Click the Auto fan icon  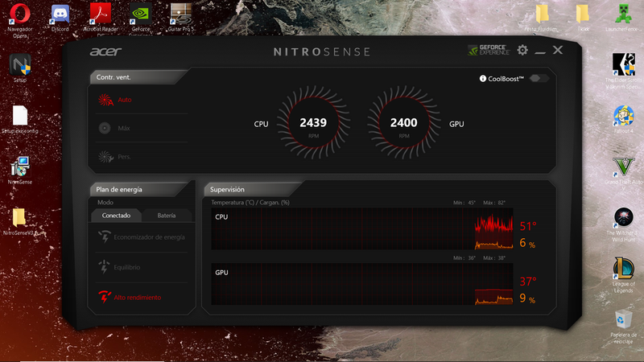pyautogui.click(x=105, y=100)
